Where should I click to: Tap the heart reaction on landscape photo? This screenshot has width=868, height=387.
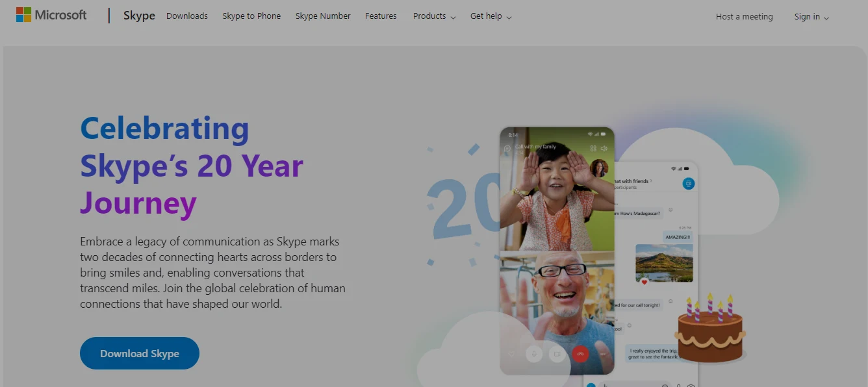pyautogui.click(x=645, y=282)
